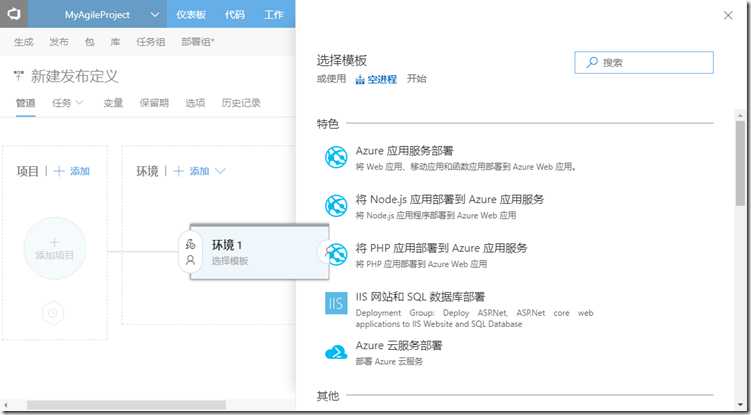This screenshot has width=751, height=415.
Task: Select the 选项 tab
Action: (195, 103)
